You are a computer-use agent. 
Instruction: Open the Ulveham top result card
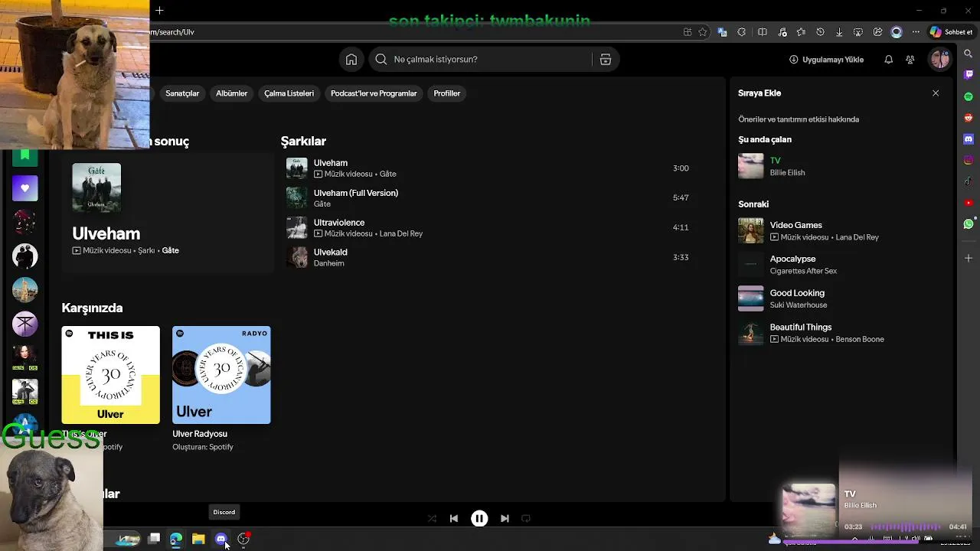tap(168, 213)
